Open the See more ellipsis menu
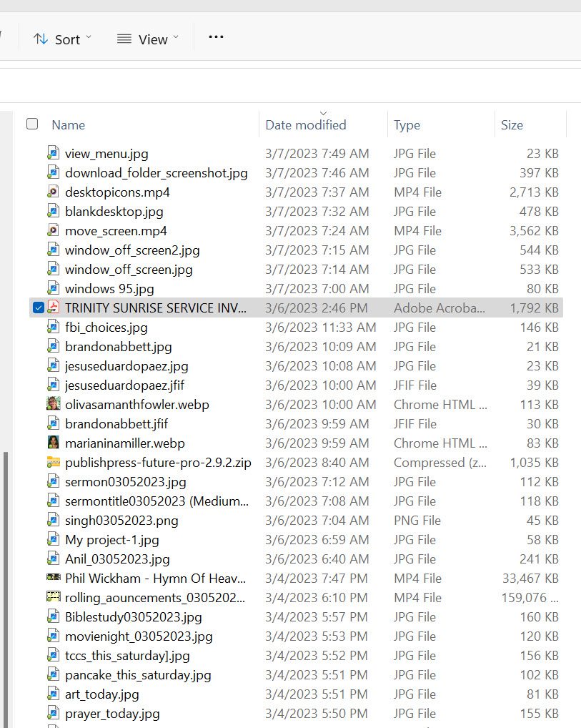581x728 pixels. tap(216, 37)
